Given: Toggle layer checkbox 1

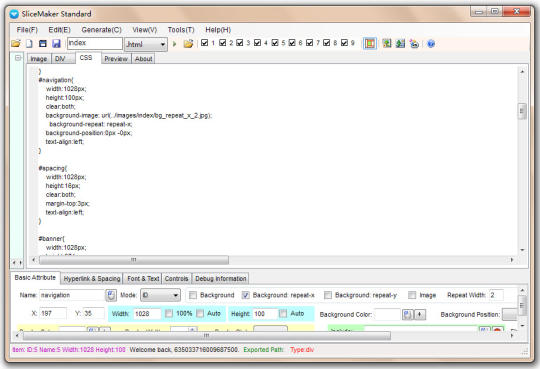Looking at the screenshot, I should tap(205, 43).
